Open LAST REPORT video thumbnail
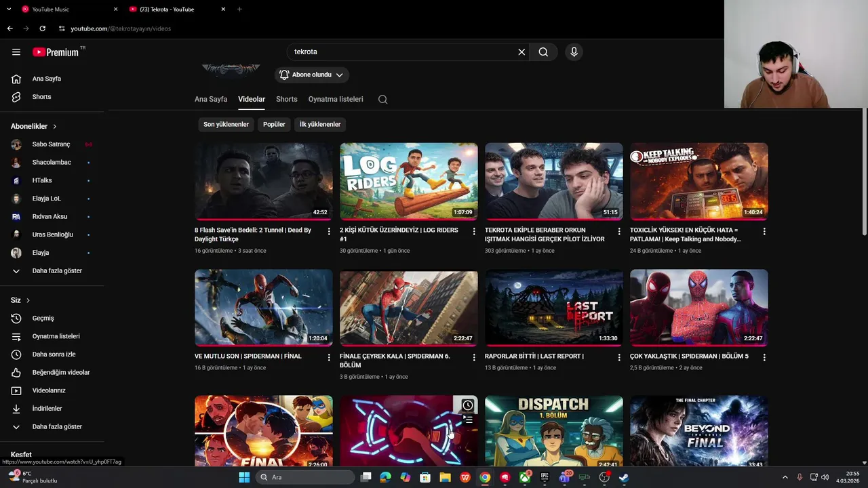The width and height of the screenshot is (868, 488). click(554, 308)
